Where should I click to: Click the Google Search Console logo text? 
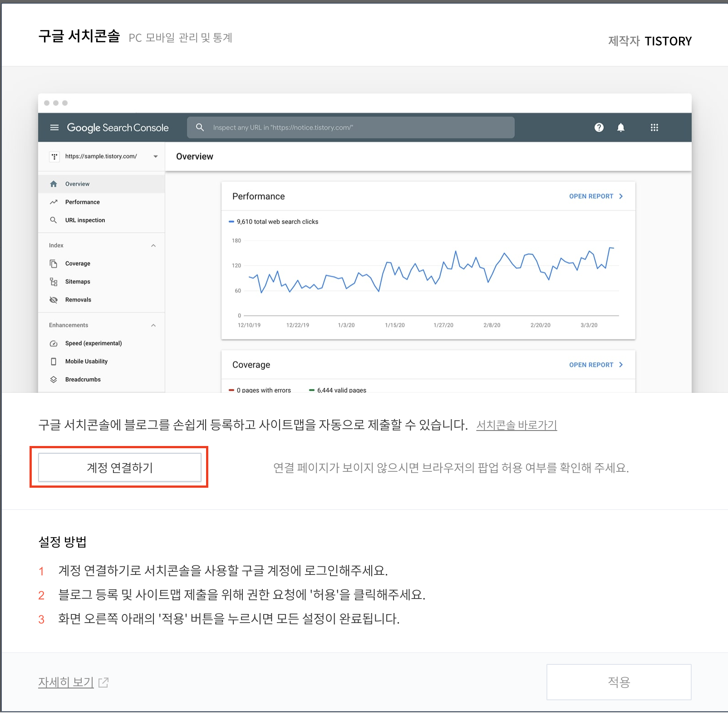118,128
